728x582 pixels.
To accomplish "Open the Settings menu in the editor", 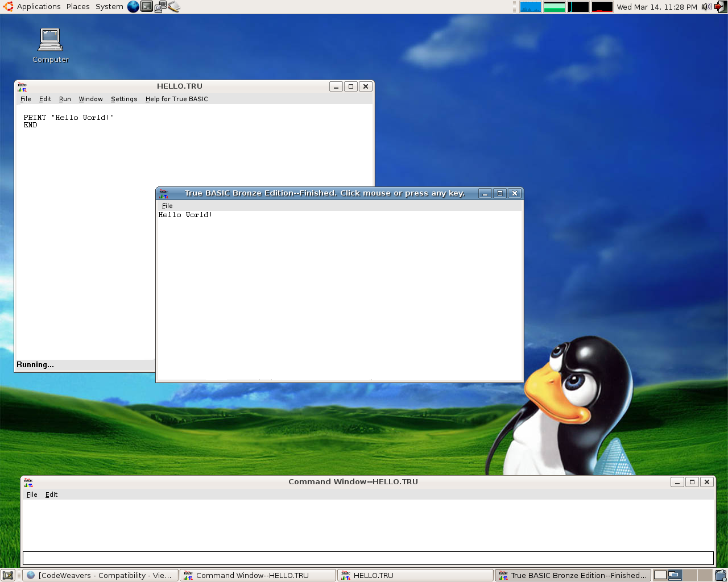I will [x=123, y=99].
